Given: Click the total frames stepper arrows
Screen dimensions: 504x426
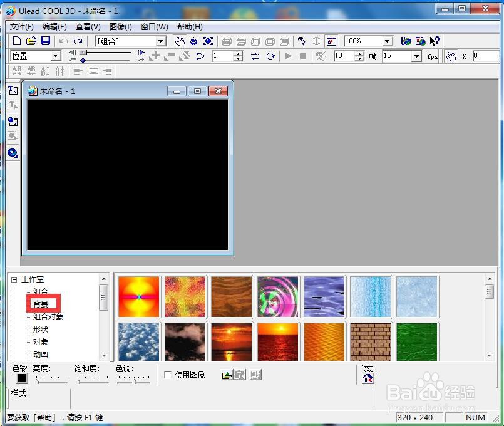Looking at the screenshot, I should point(359,56).
